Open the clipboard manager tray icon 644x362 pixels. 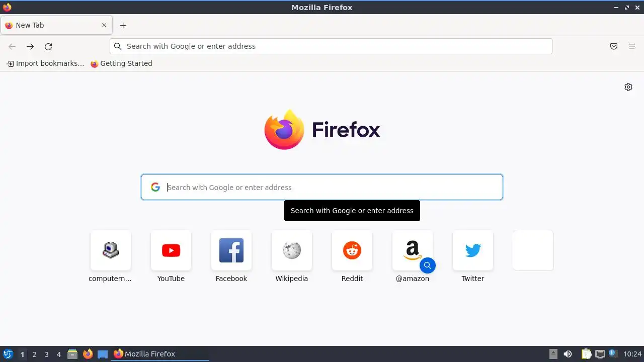586,354
